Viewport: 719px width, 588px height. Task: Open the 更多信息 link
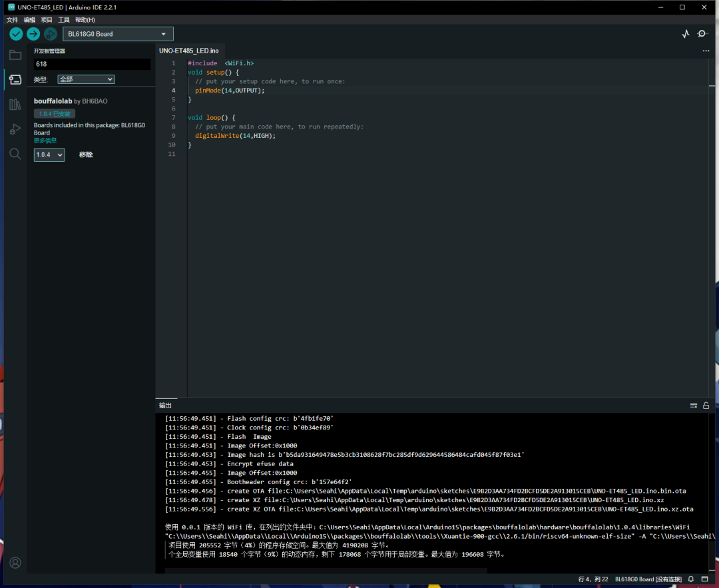pyautogui.click(x=45, y=141)
